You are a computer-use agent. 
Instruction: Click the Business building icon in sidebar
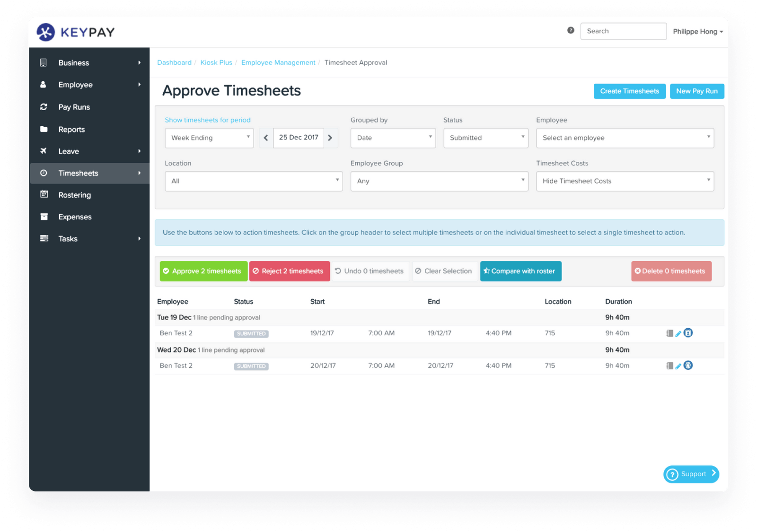(x=44, y=62)
